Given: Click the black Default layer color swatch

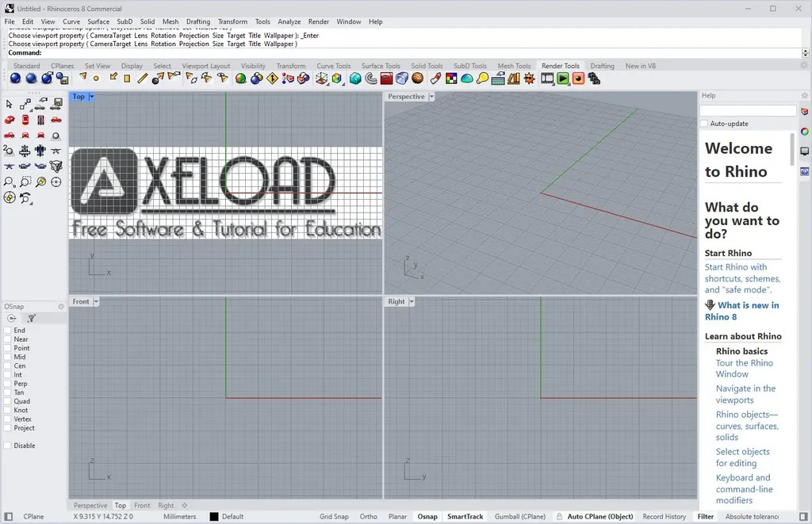Looking at the screenshot, I should [x=214, y=516].
